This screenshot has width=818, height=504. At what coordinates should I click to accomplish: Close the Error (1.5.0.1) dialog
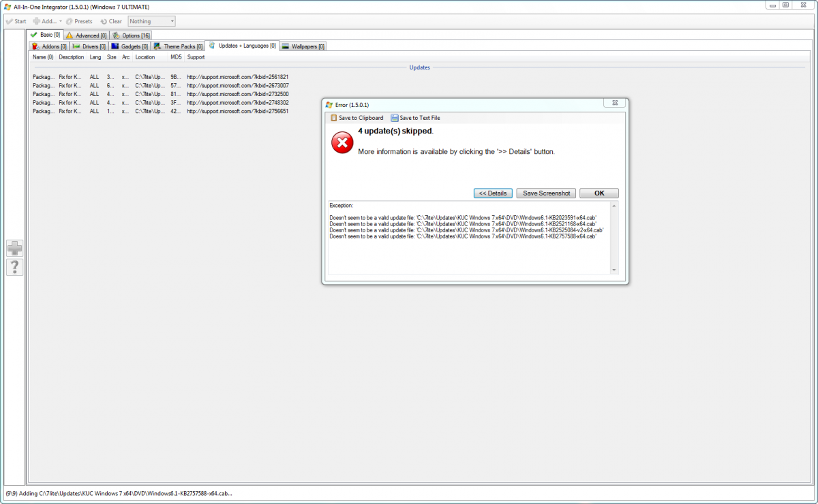614,104
